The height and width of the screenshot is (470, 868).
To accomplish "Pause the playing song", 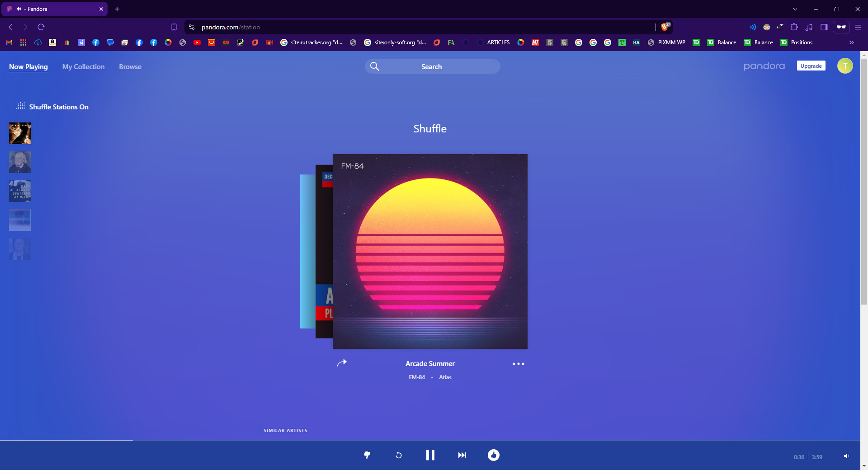I will [x=430, y=455].
